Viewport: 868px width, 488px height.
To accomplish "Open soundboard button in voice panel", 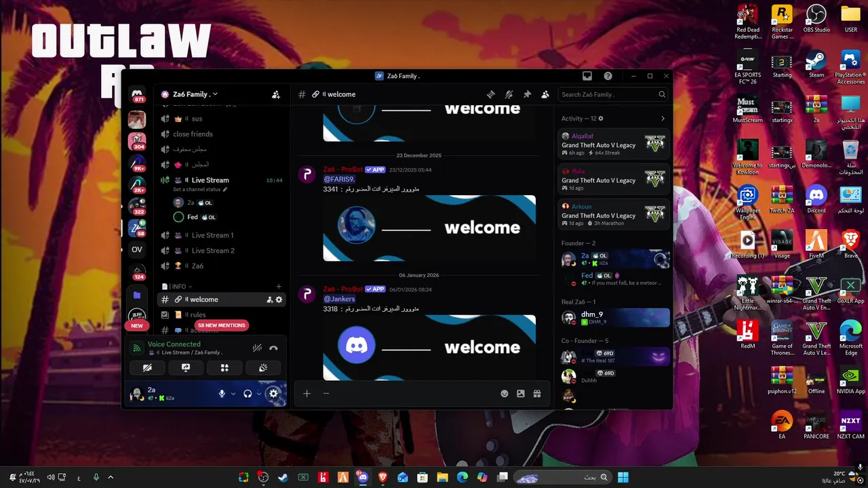I will [x=263, y=368].
